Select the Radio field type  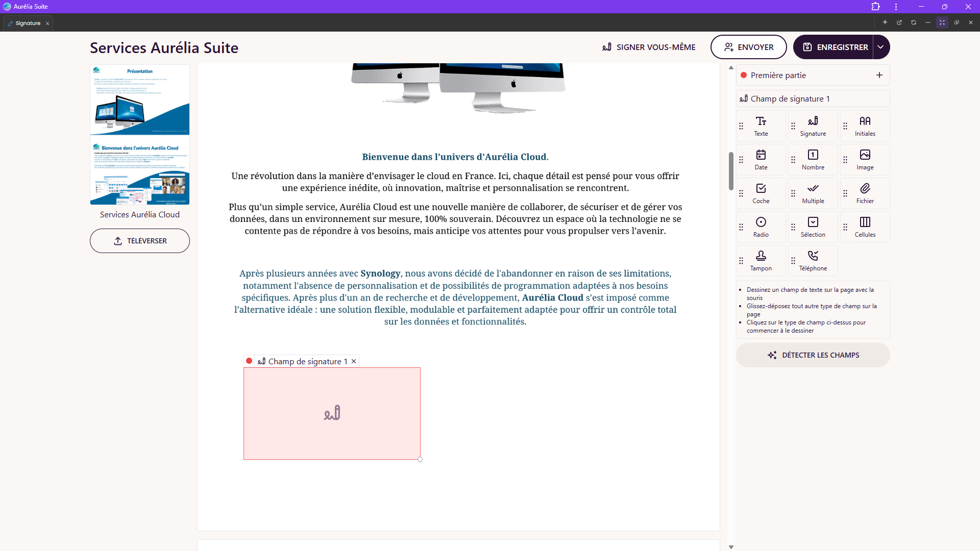(761, 227)
